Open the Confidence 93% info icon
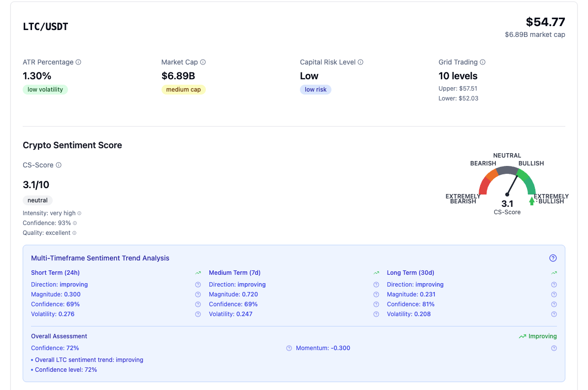Viewport: 588px width, 390px height. click(75, 223)
